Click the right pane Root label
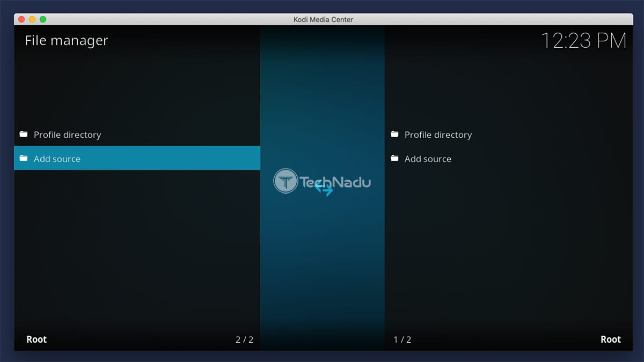Screen dimensions: 644x362 tap(611, 339)
